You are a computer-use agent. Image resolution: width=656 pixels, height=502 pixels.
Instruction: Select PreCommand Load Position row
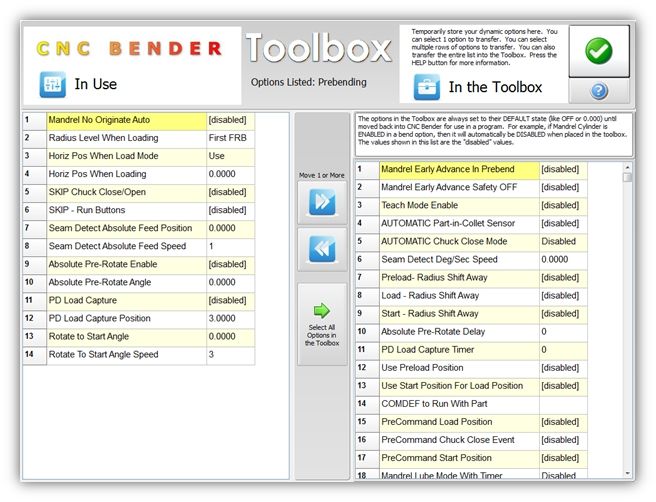[x=472, y=422]
